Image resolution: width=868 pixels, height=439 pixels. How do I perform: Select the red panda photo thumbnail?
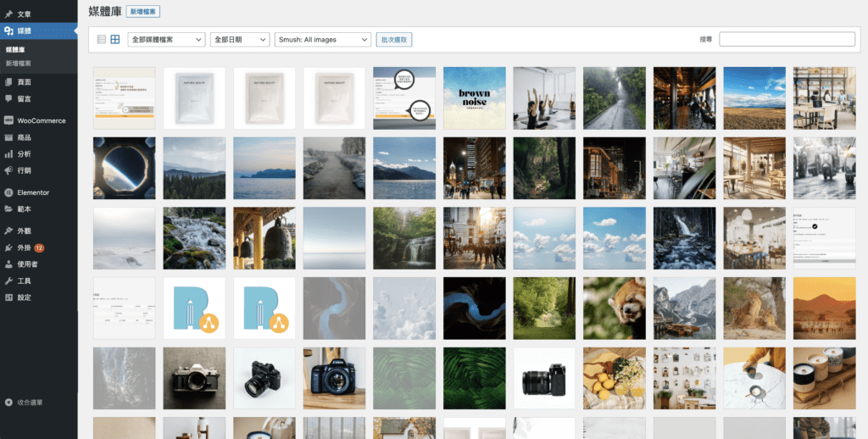coord(614,308)
